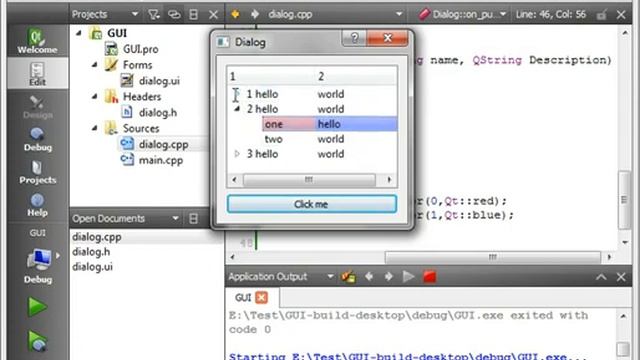Select the 'two' child item
The image size is (640, 360).
coord(273,139)
